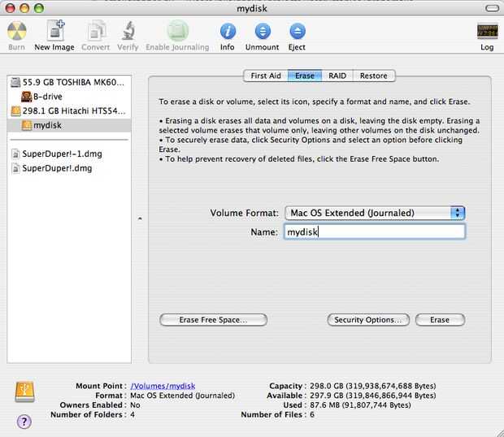Click the Name text field
The image size is (504, 437).
(x=375, y=231)
